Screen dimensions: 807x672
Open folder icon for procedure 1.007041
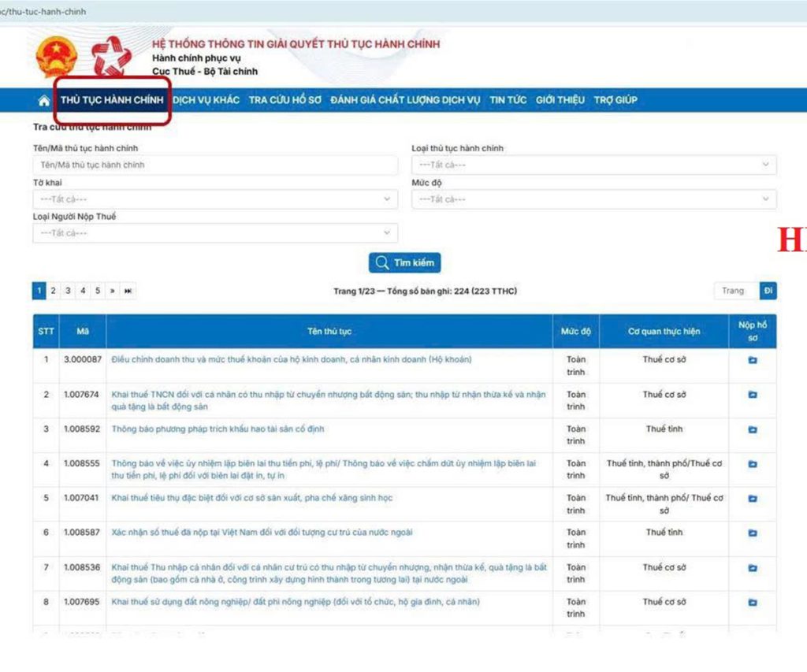coord(752,499)
